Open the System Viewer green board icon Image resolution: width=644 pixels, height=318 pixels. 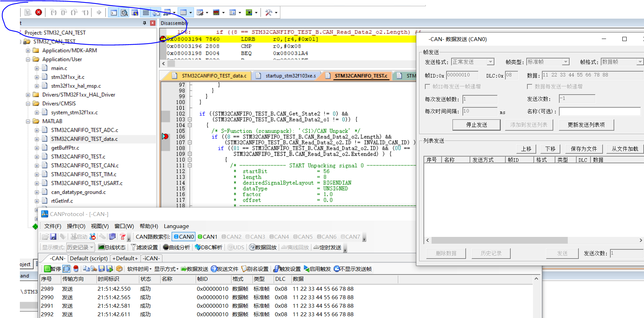[x=249, y=13]
